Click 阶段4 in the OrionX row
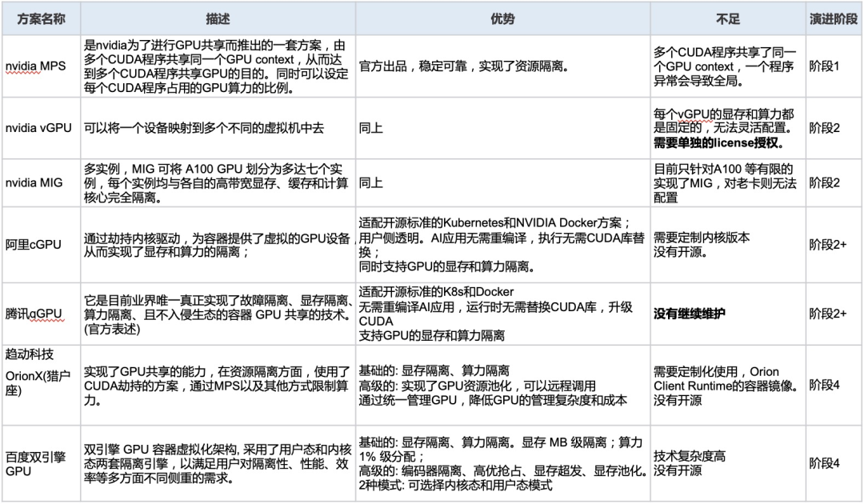Screen dimensions: 864x504 pyautogui.click(x=824, y=385)
